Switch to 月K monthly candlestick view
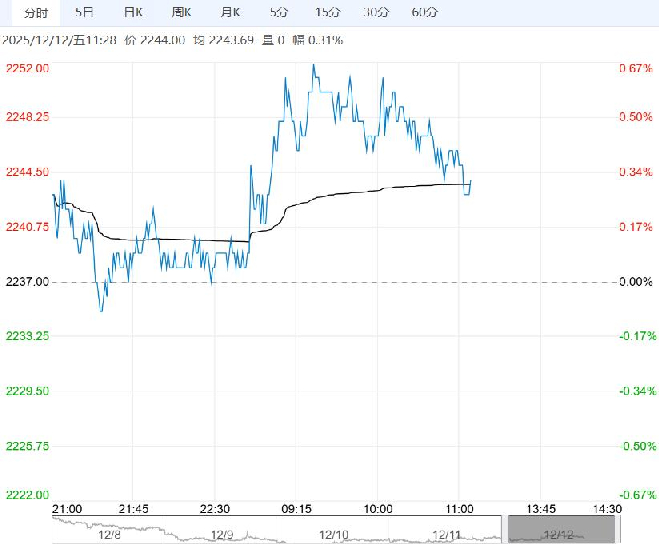Image resolution: width=659 pixels, height=546 pixels. [230, 12]
